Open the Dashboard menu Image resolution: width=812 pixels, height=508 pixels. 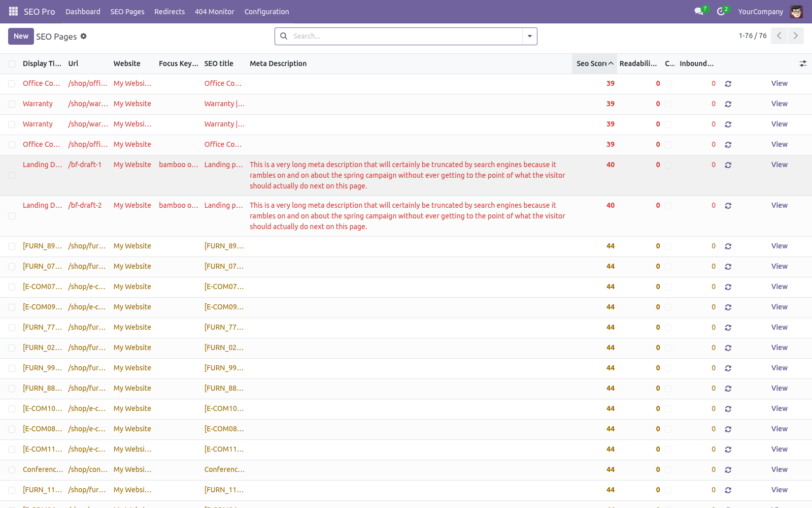coord(83,12)
